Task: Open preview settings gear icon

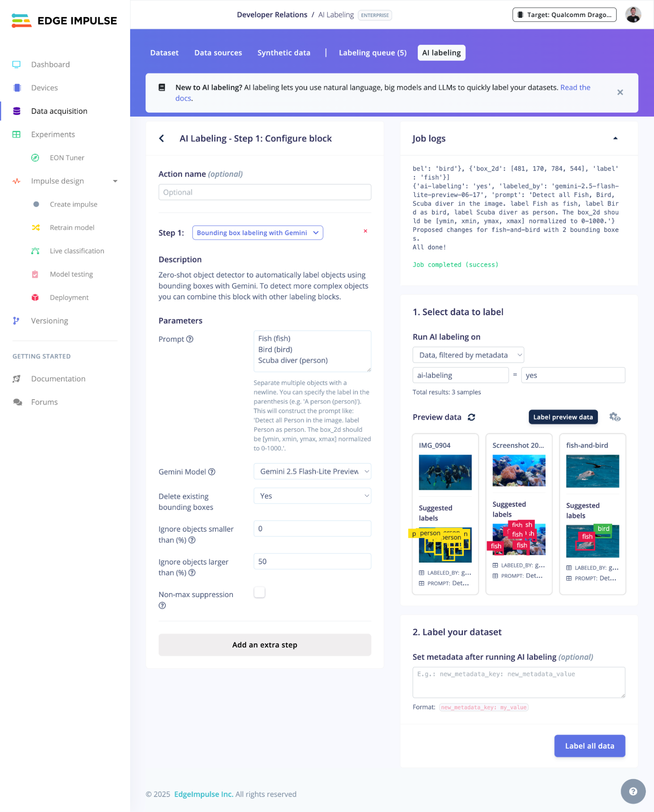Action: 615,417
